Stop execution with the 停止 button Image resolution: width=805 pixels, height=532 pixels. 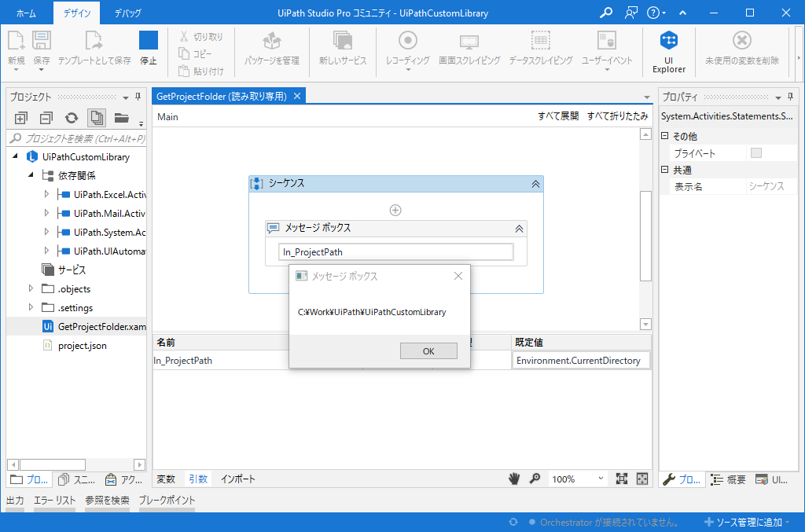[x=149, y=48]
